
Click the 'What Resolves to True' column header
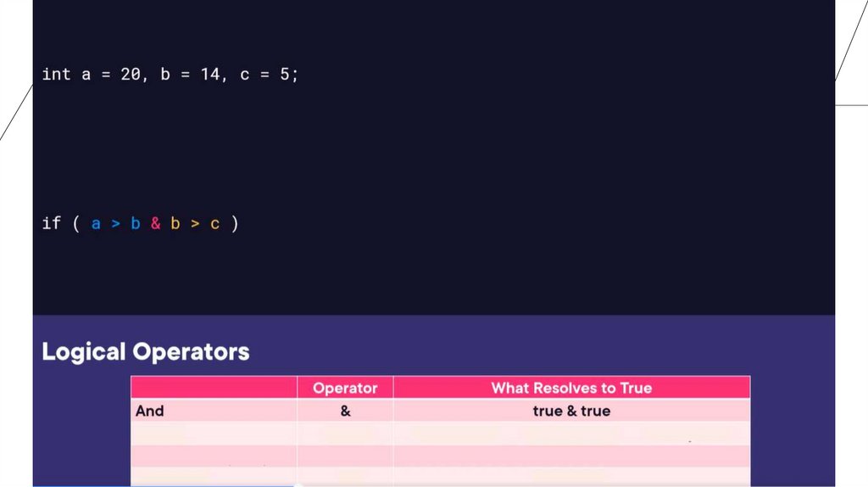(x=571, y=388)
